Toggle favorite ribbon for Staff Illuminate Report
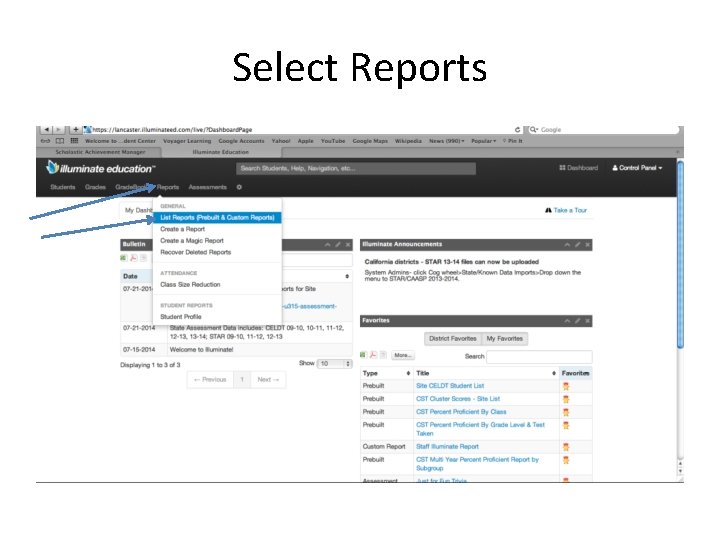Image resolution: width=720 pixels, height=540 pixels. (x=566, y=447)
